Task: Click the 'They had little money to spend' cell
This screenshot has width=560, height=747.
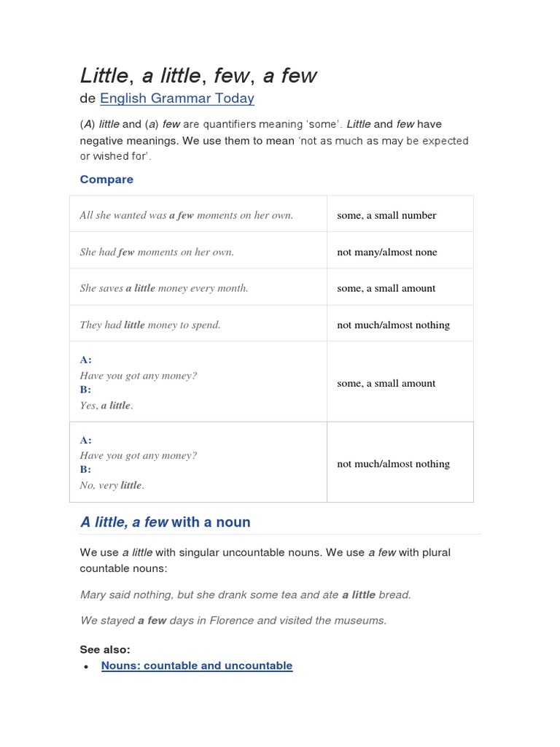Action: 150,325
